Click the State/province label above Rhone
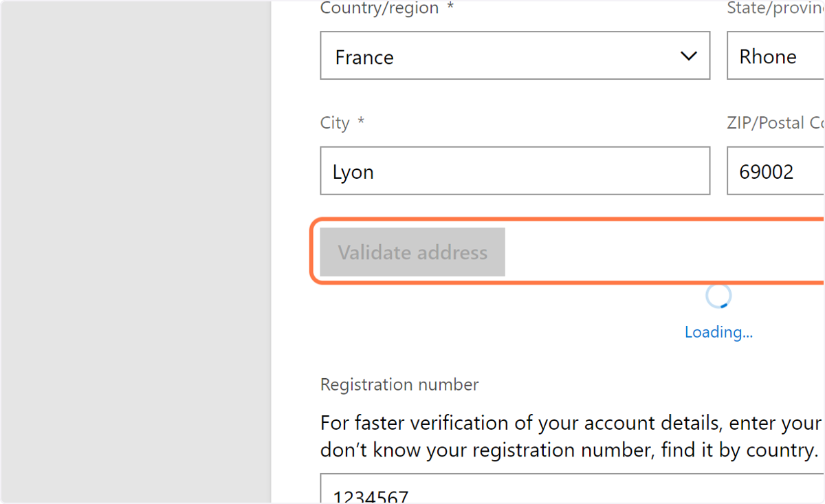The width and height of the screenshot is (825, 504). (775, 8)
